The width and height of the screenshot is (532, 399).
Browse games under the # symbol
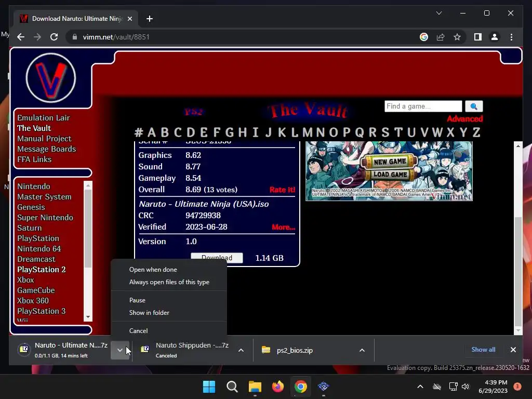click(138, 132)
